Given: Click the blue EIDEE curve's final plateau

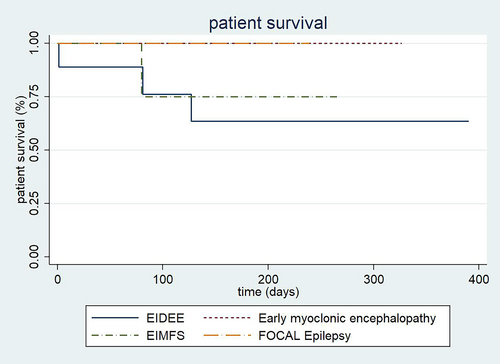Looking at the screenshot, I should (x=330, y=121).
